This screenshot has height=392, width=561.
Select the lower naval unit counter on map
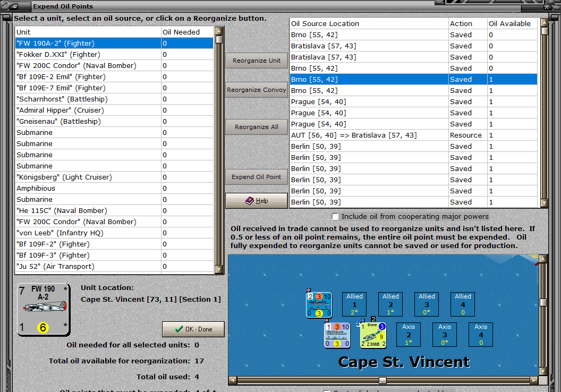tap(337, 335)
